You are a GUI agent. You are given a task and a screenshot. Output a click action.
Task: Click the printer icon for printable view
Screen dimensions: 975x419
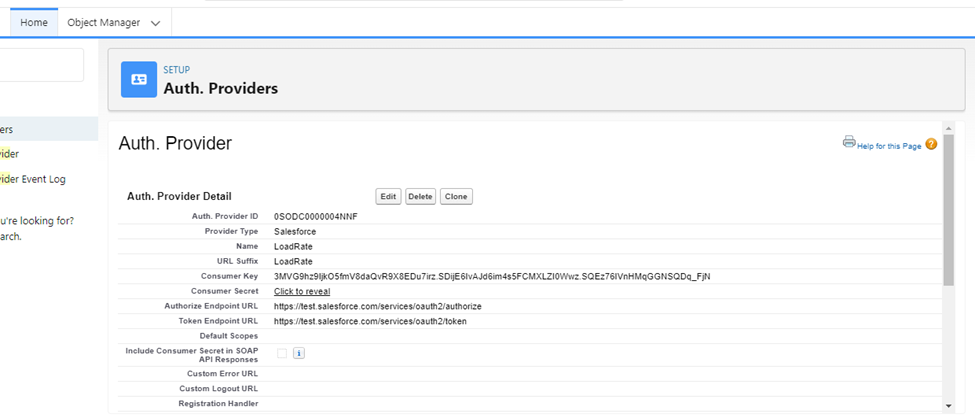click(x=849, y=142)
